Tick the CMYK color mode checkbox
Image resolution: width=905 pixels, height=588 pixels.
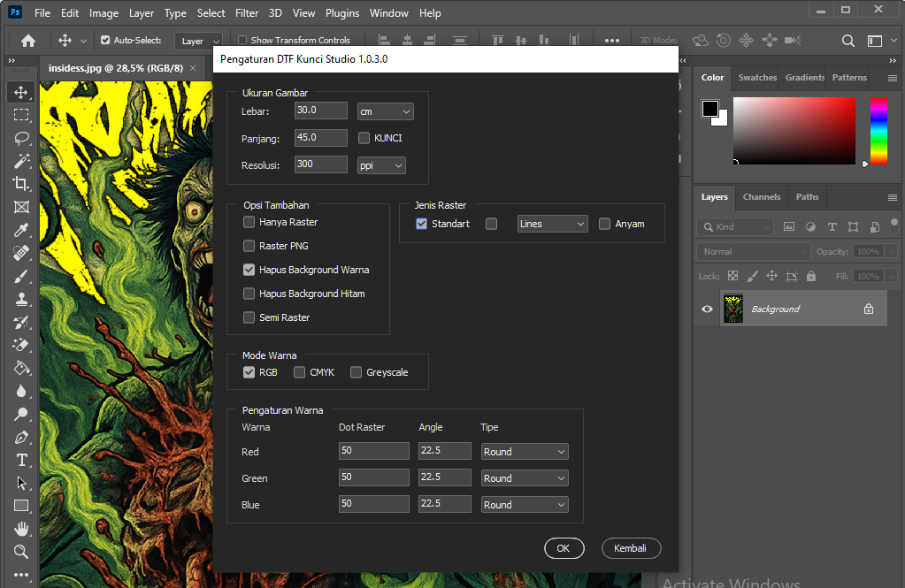[x=300, y=372]
